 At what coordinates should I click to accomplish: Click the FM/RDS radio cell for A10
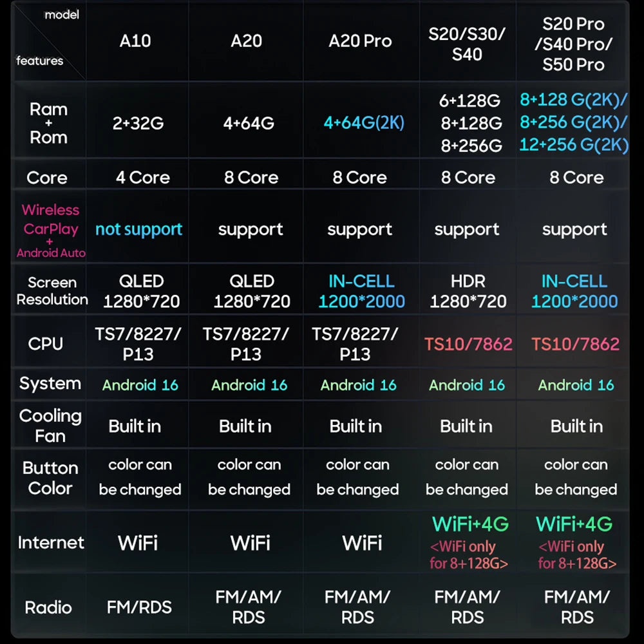(139, 607)
